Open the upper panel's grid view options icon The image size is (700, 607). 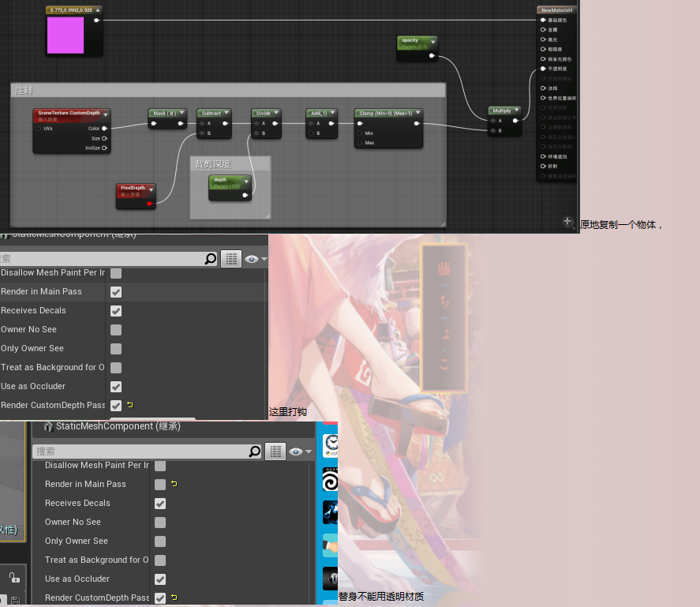[x=231, y=259]
